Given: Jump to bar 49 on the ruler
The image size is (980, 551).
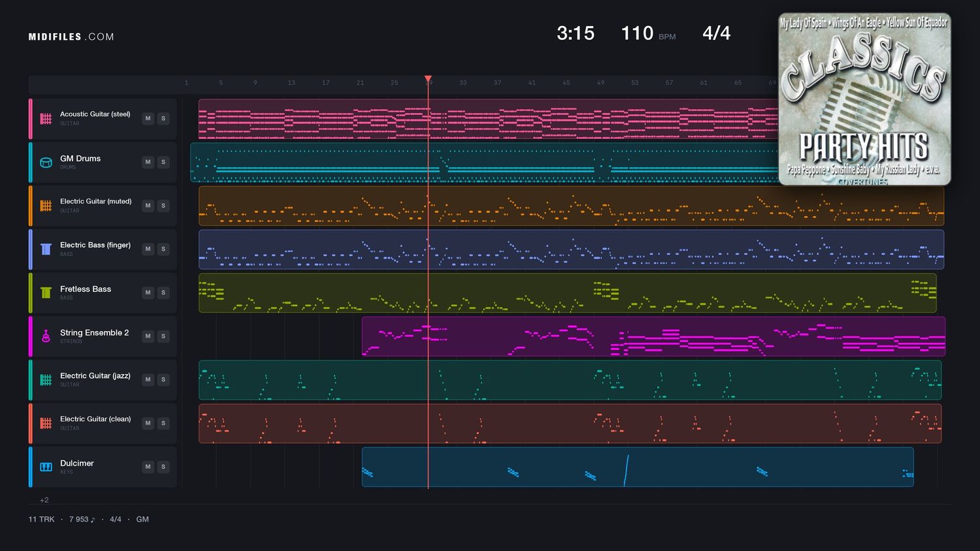Looking at the screenshot, I should (600, 83).
